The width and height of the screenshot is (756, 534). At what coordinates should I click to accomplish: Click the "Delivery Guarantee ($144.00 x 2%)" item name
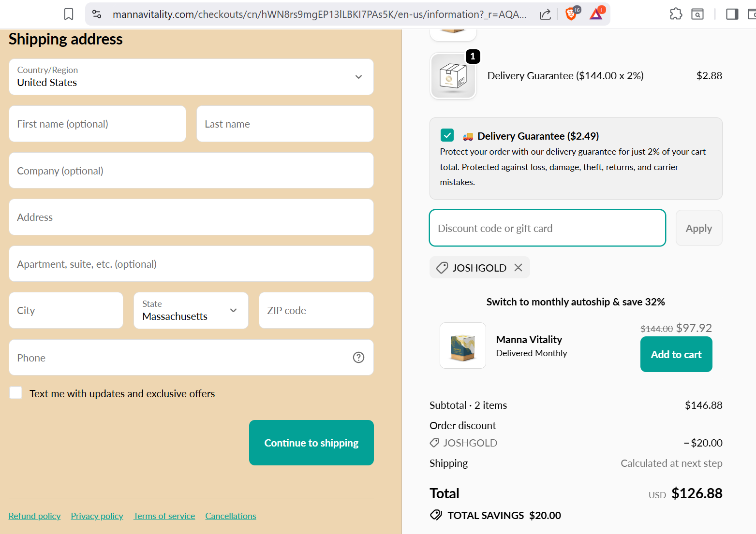[565, 76]
